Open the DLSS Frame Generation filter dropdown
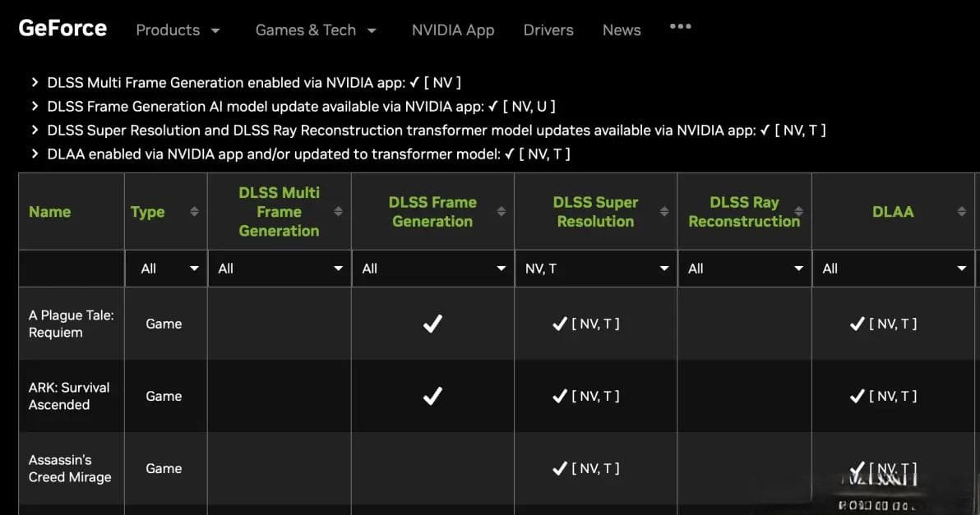 point(433,269)
